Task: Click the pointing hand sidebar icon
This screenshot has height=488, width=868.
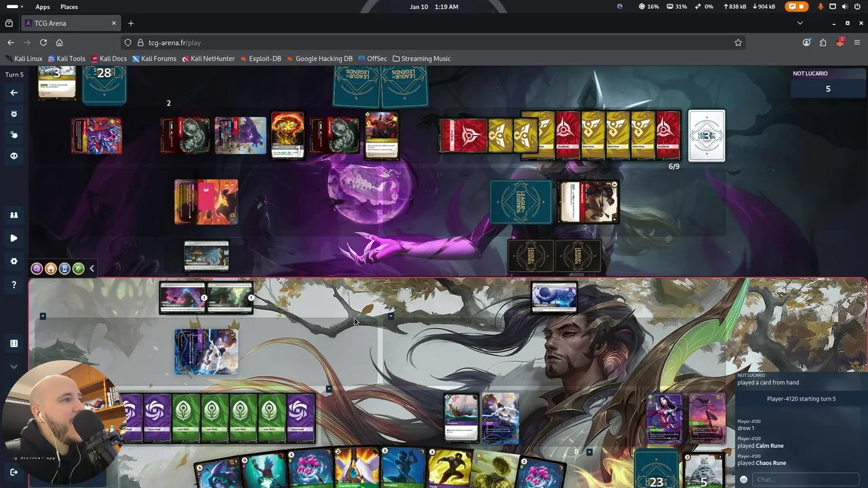Action: point(14,135)
